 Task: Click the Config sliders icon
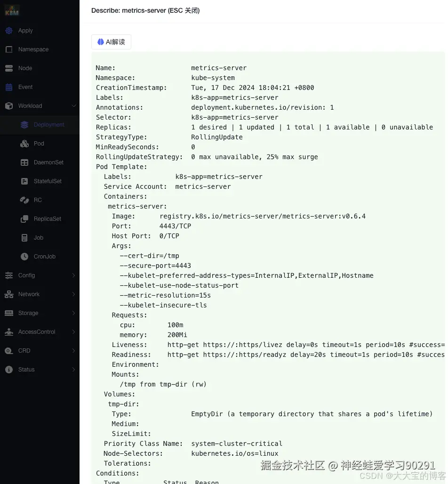9,275
